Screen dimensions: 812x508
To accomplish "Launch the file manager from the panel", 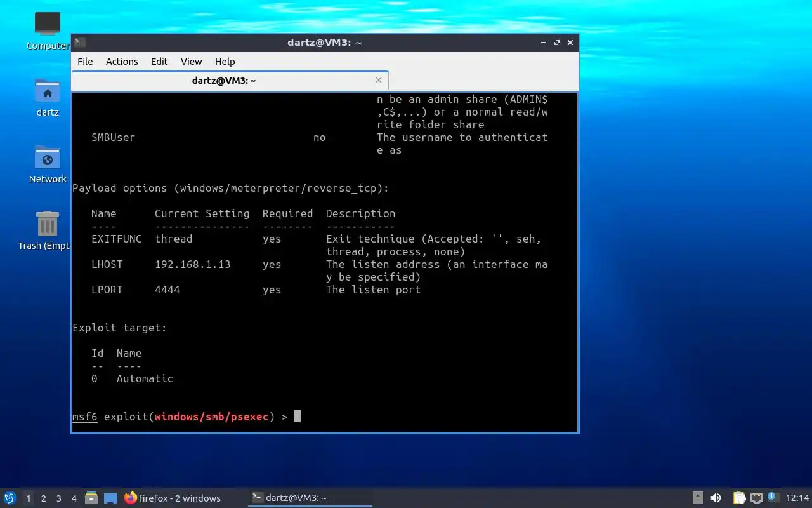I will pyautogui.click(x=91, y=498).
